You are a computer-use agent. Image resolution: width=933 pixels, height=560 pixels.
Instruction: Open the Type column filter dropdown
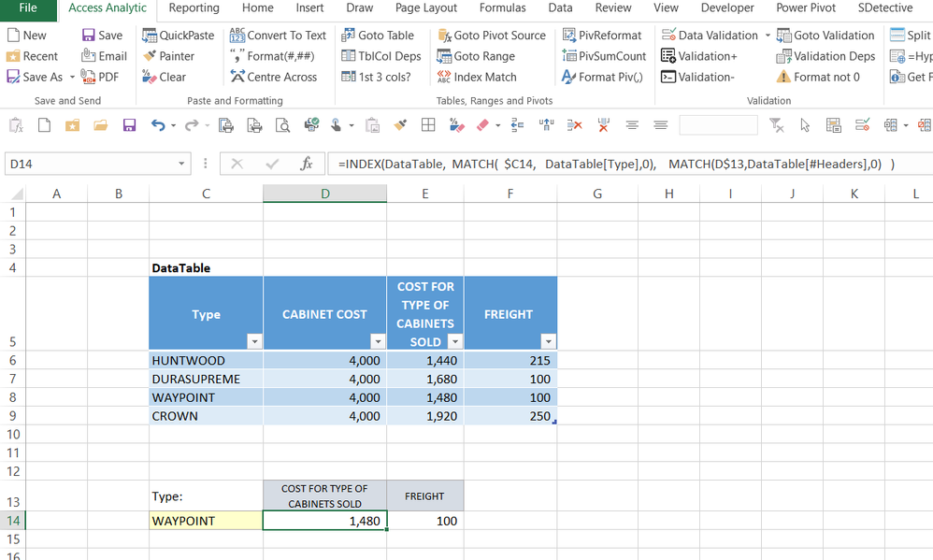coord(254,341)
